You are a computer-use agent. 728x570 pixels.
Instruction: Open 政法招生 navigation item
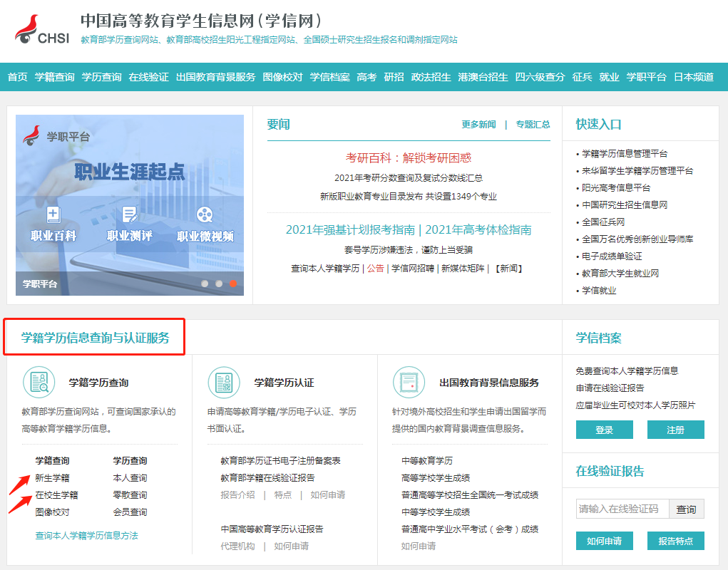coord(431,77)
